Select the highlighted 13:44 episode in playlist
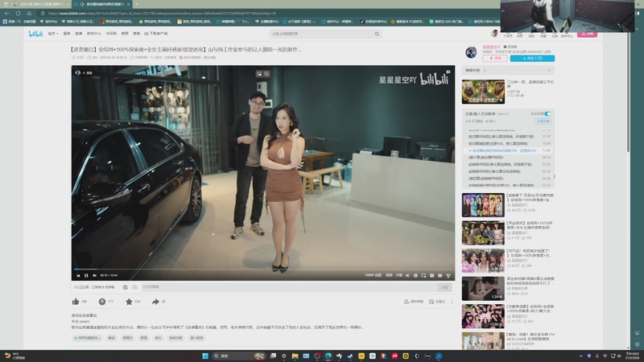This screenshot has height=362, width=644. (510, 150)
